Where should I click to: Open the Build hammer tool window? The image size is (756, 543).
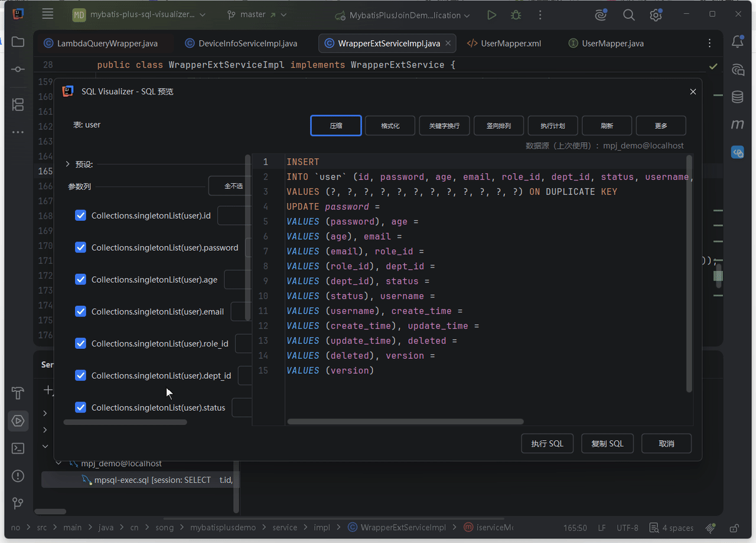tap(18, 393)
